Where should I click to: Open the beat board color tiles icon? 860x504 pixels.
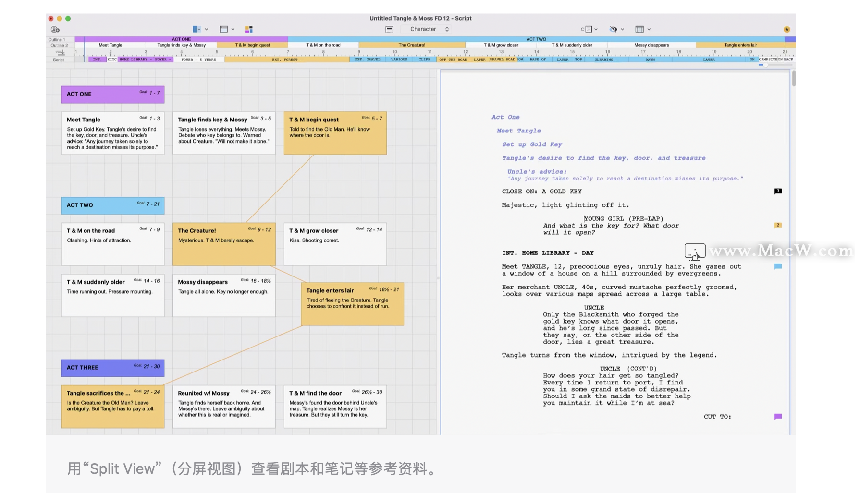coord(249,29)
